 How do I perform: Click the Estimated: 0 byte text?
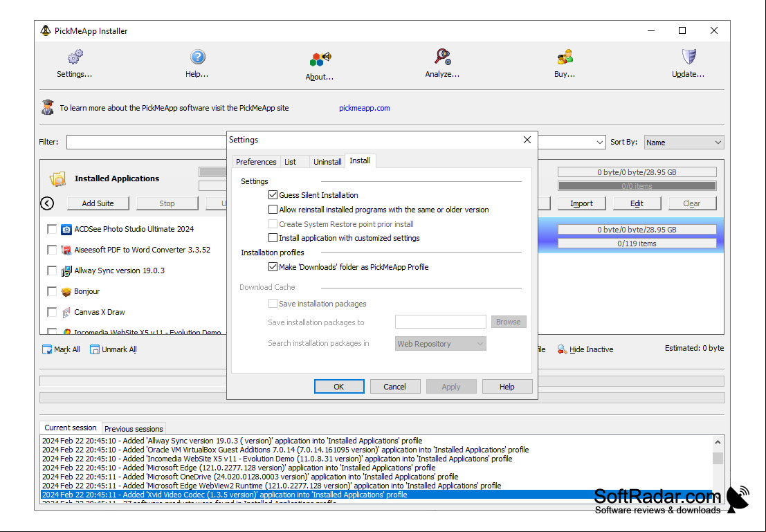tap(694, 348)
